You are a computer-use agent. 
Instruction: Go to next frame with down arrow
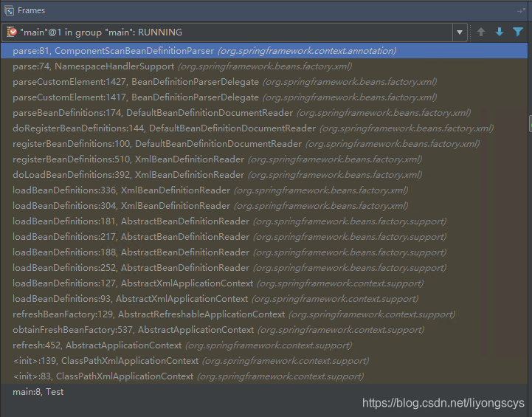point(500,32)
